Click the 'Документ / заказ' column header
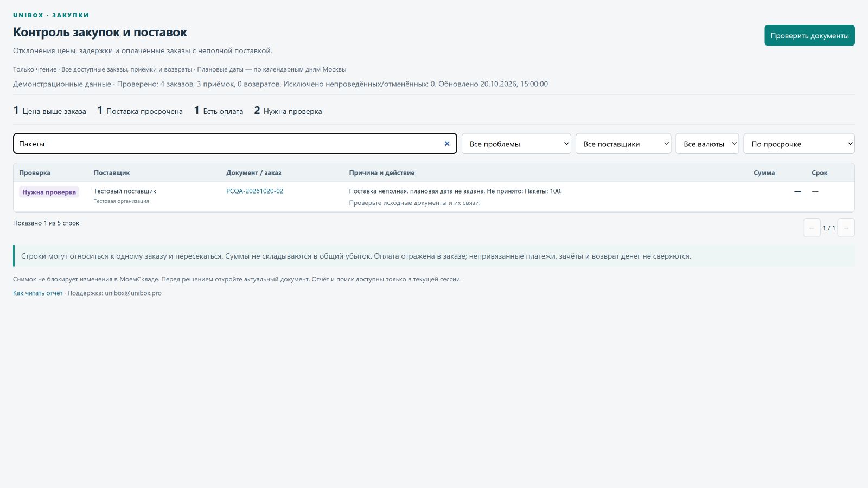The width and height of the screenshot is (868, 488). coord(254,172)
